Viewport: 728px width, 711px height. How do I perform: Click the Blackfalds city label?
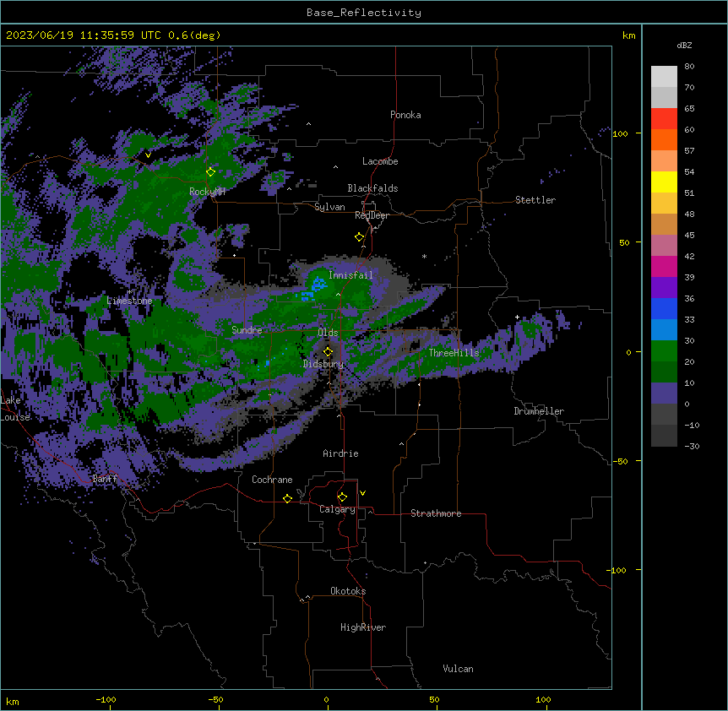tap(372, 188)
